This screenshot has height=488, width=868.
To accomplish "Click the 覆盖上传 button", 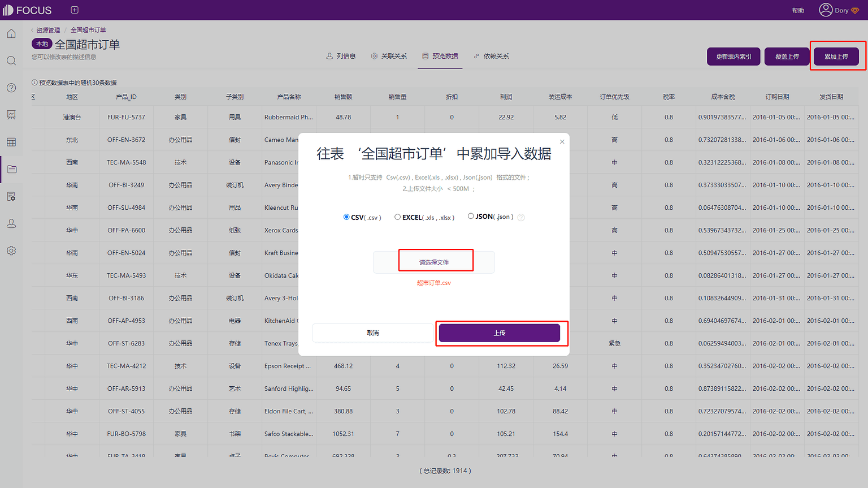I will tap(787, 57).
